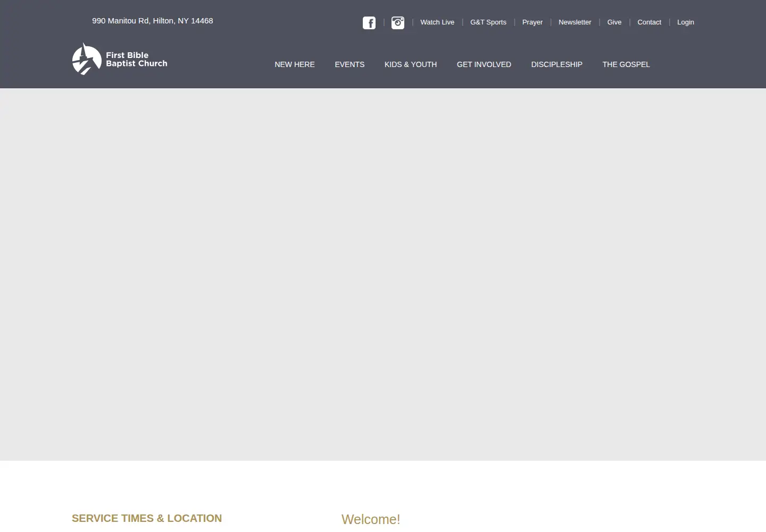The height and width of the screenshot is (532, 766).
Task: Click the address 990 Manitou Rd text
Action: click(153, 21)
